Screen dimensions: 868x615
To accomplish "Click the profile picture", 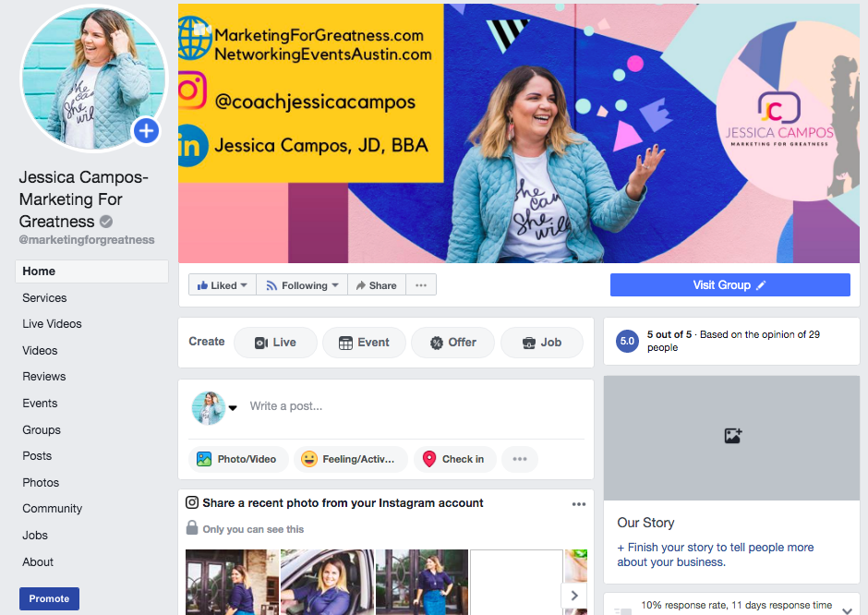I will (x=93, y=78).
